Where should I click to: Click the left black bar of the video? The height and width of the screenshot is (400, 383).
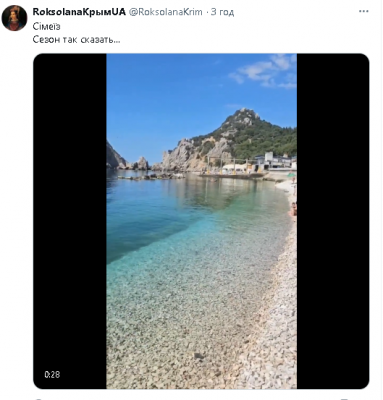(70, 221)
